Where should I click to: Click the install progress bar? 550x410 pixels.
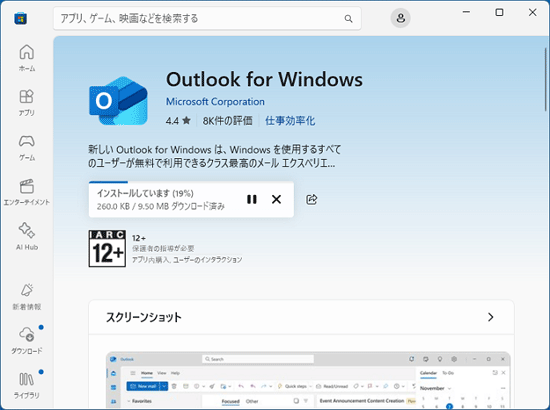(191, 182)
